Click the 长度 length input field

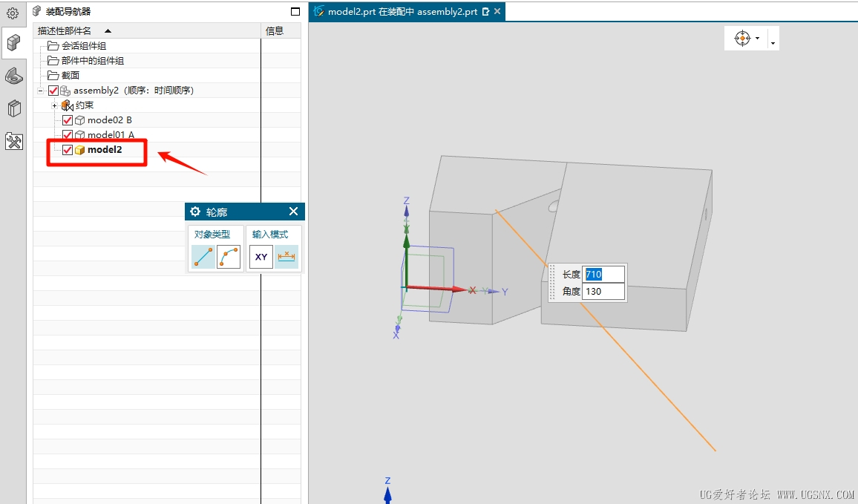pyautogui.click(x=603, y=275)
